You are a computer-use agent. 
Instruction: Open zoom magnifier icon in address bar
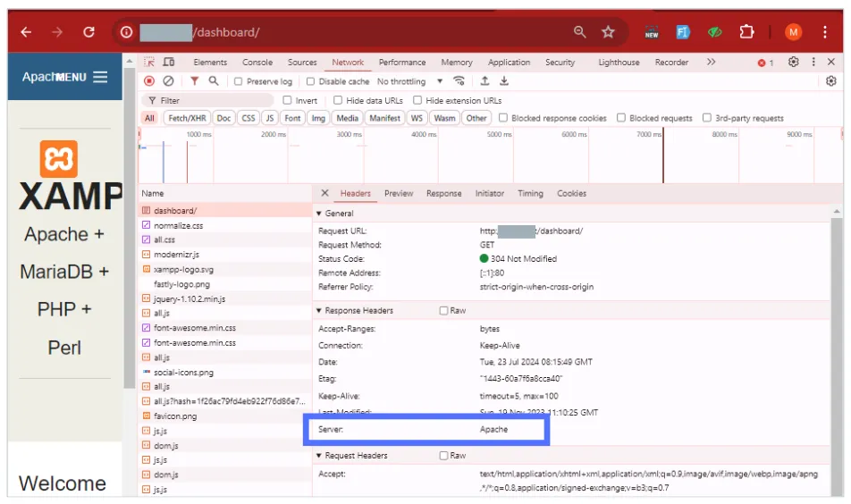(579, 32)
